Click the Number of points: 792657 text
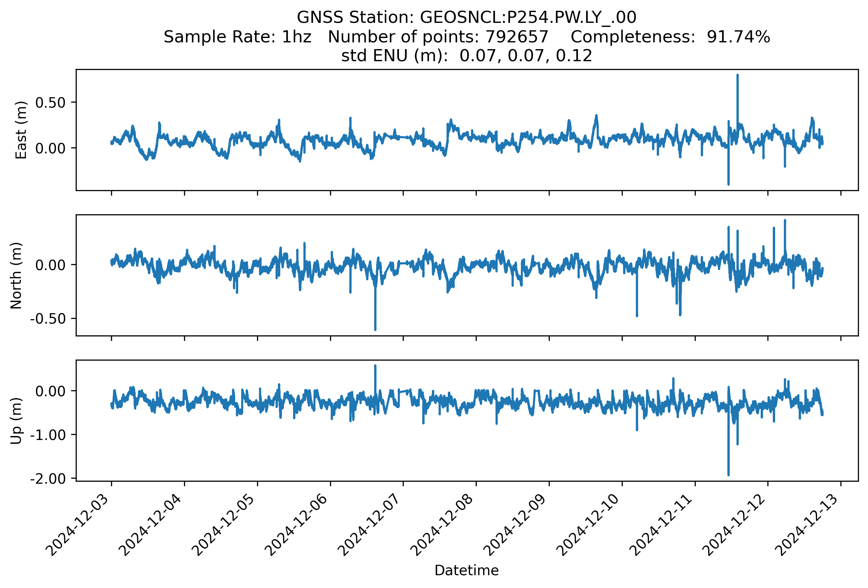Screen dimensions: 868x588 [x=438, y=37]
